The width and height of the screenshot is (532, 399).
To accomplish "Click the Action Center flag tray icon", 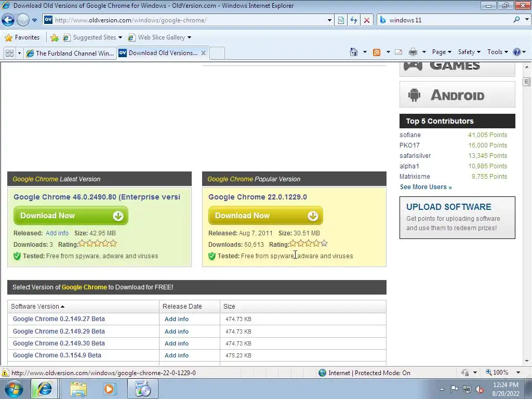I will click(454, 389).
